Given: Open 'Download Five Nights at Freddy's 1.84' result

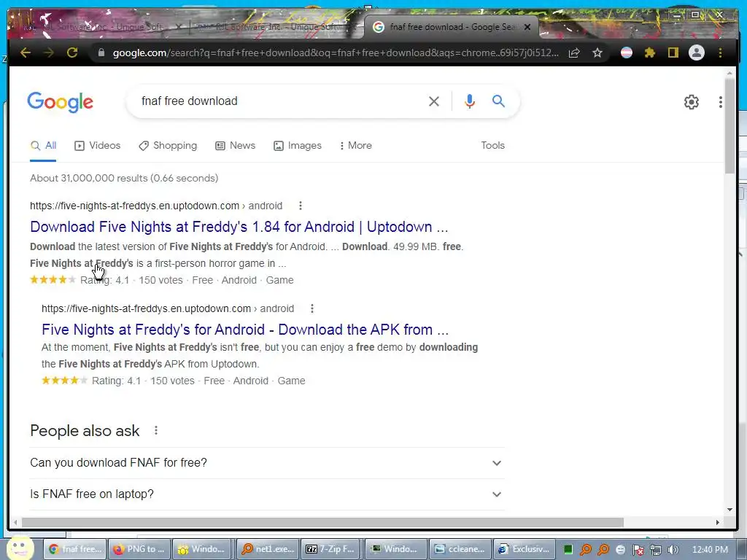Looking at the screenshot, I should (x=239, y=227).
